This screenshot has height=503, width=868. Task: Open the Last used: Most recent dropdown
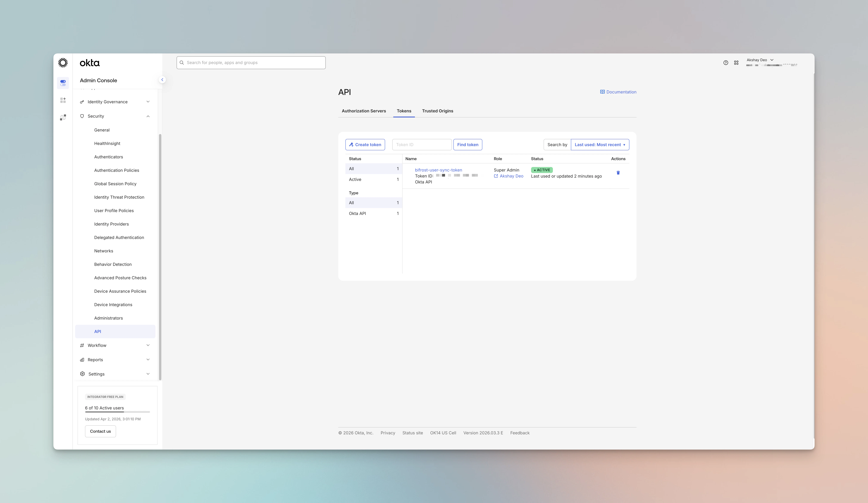[600, 145]
